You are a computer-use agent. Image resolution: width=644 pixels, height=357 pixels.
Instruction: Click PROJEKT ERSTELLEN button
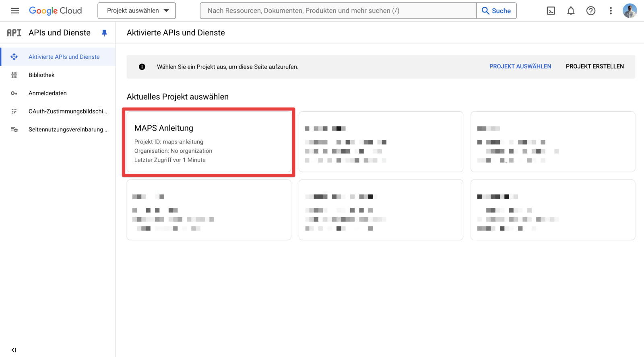point(594,66)
